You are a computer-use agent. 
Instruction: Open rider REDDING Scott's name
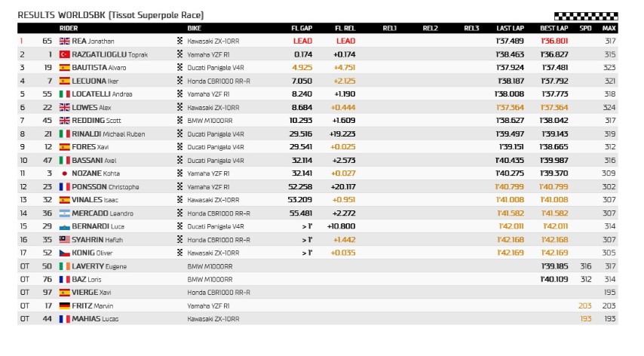pos(97,120)
